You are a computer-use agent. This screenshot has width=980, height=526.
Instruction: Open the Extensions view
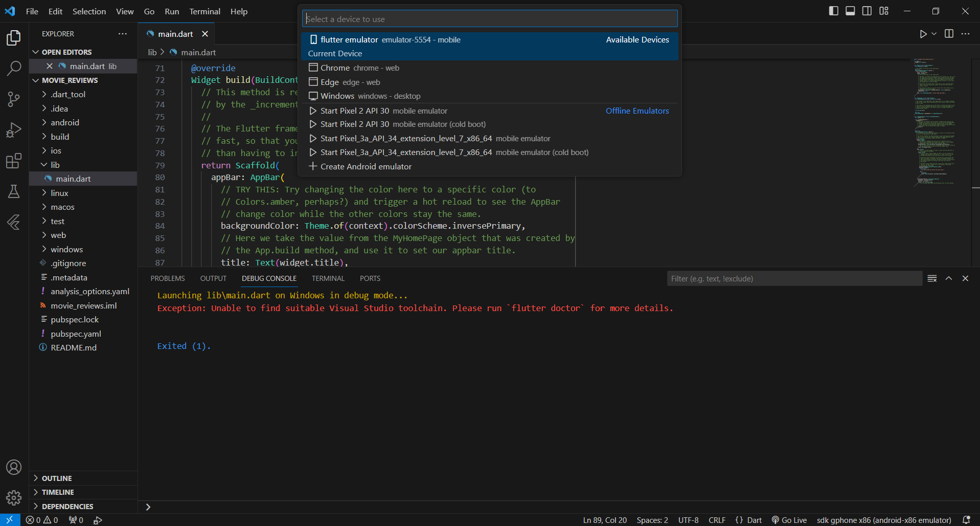tap(14, 161)
